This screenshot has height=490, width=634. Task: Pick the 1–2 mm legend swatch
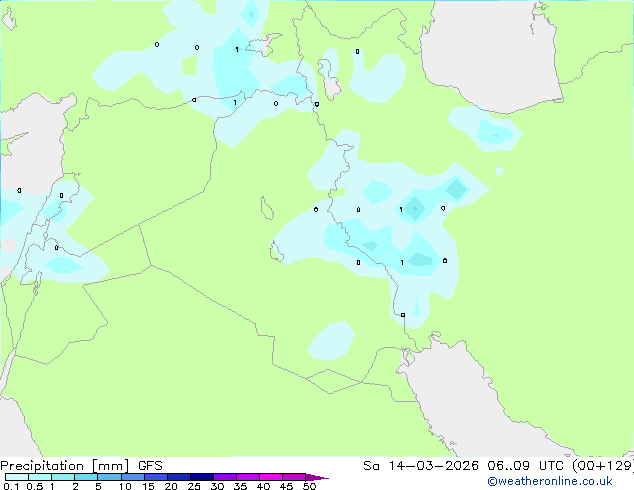pos(63,477)
